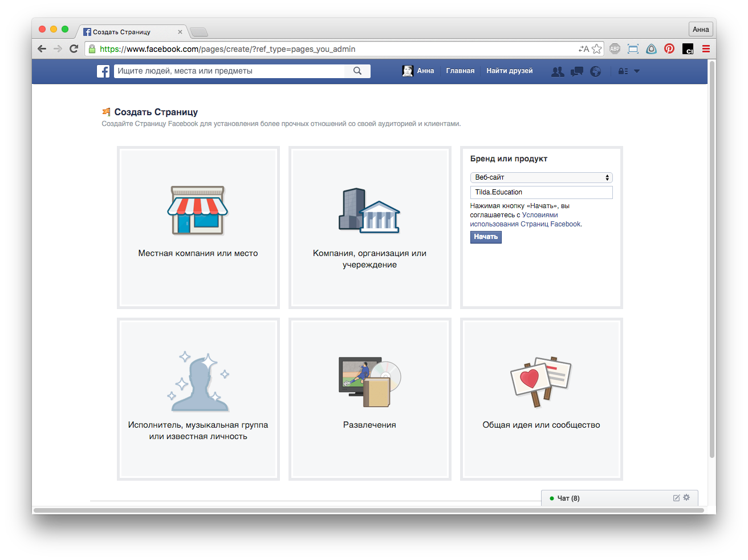
Task: Select the Местная компания или место tile
Action: [x=198, y=228]
